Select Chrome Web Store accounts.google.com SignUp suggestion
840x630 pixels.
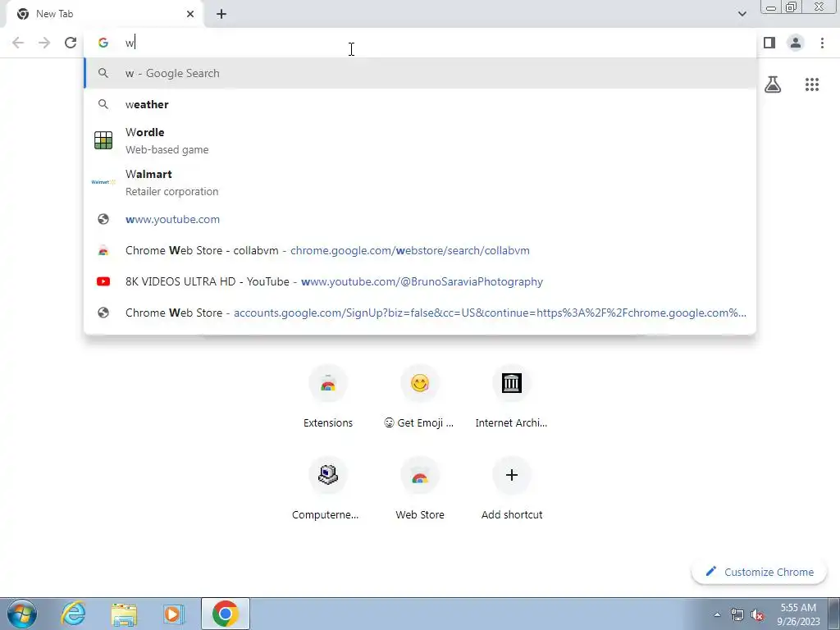420,313
